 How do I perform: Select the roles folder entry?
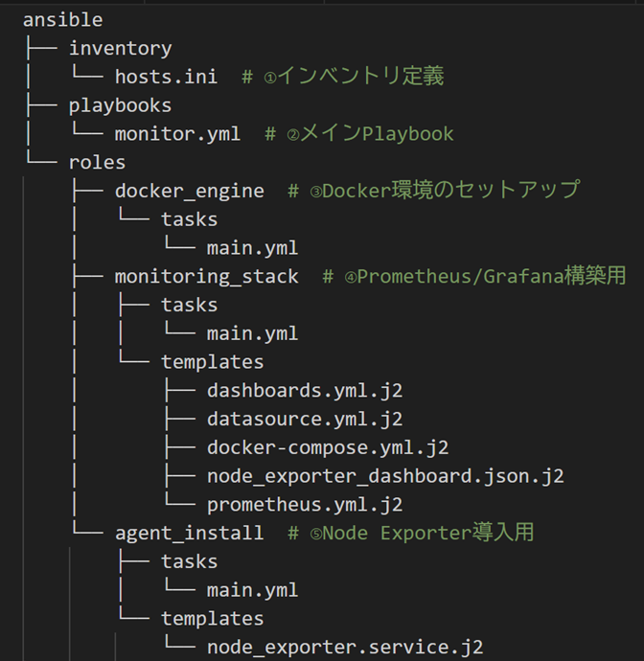tap(97, 162)
